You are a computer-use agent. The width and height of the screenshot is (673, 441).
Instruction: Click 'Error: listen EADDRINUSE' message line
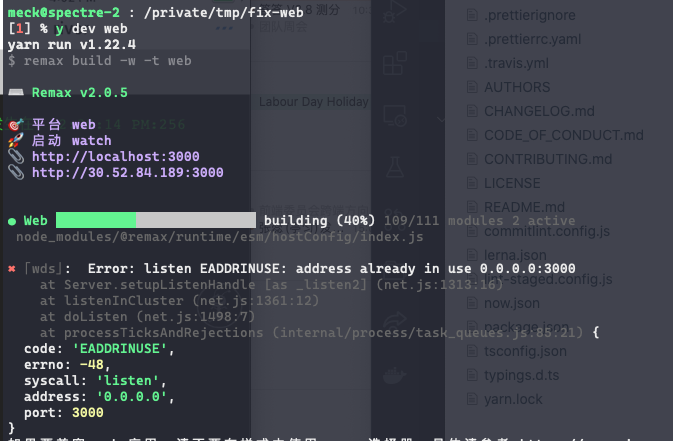331,269
